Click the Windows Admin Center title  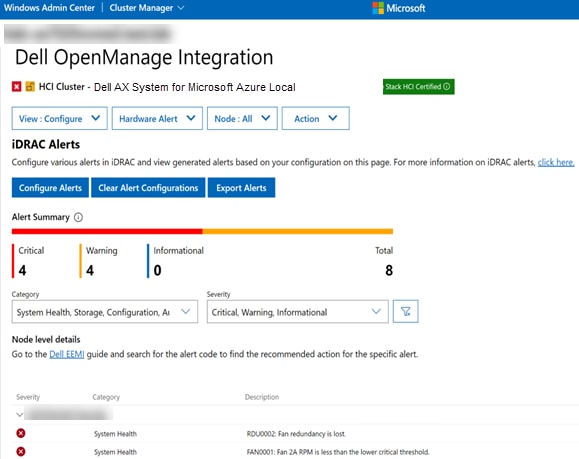pyautogui.click(x=49, y=8)
